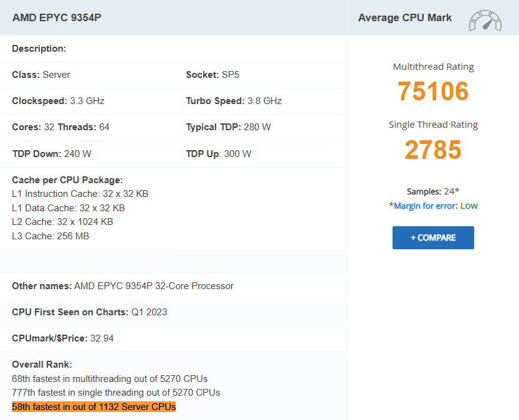Viewport: 519px width, 420px height.
Task: Select the Socket: SP5 field
Action: [x=212, y=75]
